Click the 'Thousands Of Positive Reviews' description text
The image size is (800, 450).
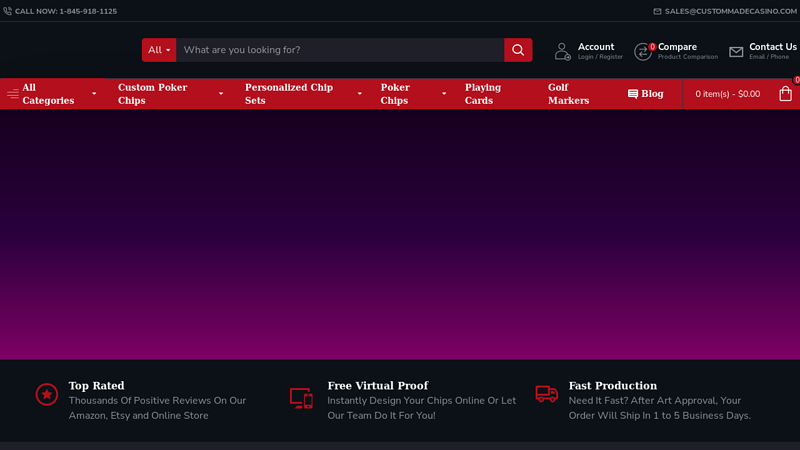(x=157, y=408)
